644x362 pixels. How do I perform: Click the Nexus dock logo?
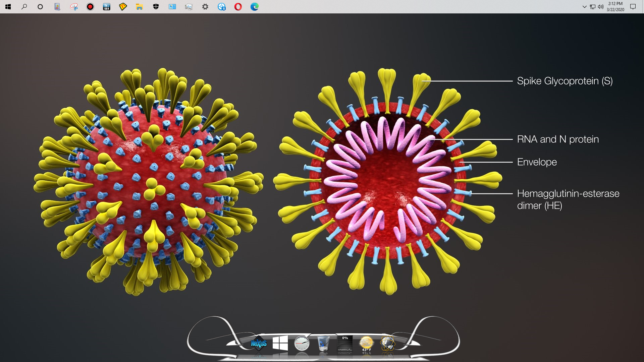point(259,343)
